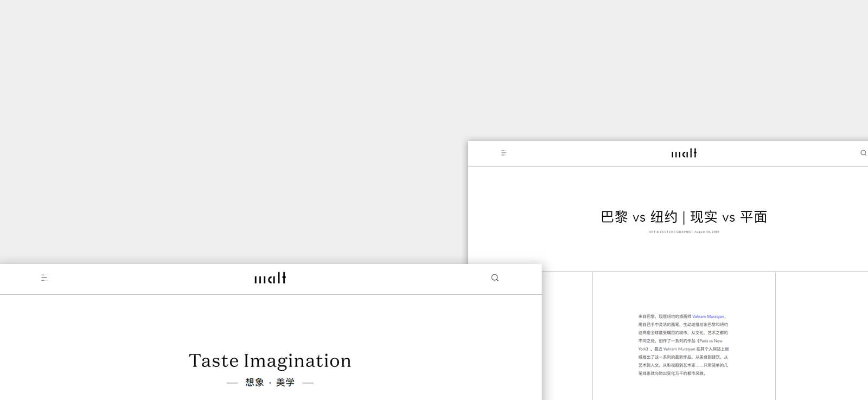Click the empty right column of article page
This screenshot has width=868, height=400.
coord(821,336)
